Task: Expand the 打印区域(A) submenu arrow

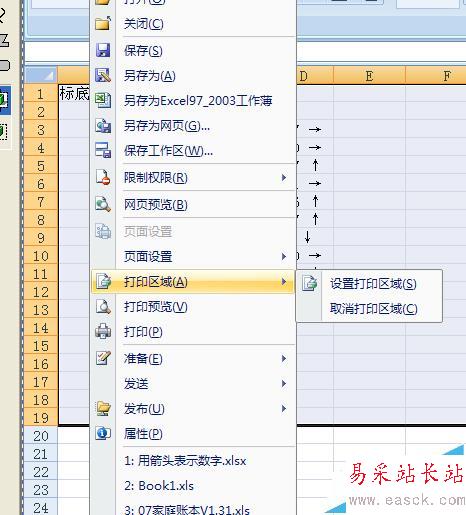Action: [x=284, y=282]
